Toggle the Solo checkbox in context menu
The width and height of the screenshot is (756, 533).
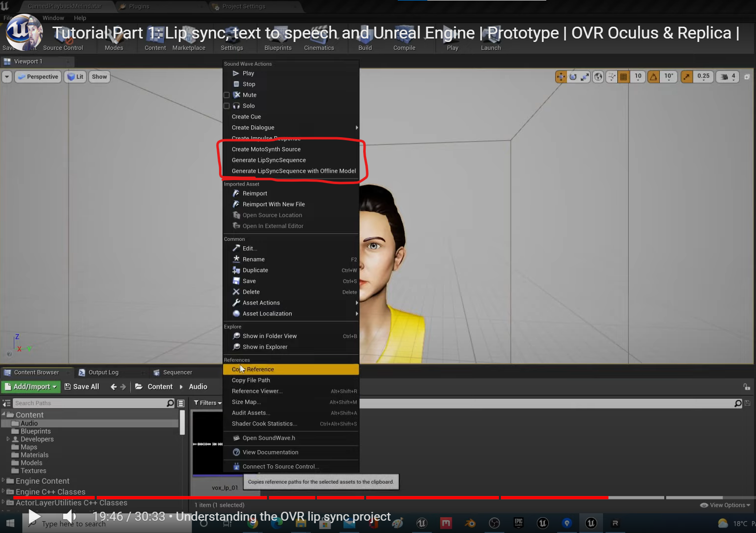tap(227, 106)
